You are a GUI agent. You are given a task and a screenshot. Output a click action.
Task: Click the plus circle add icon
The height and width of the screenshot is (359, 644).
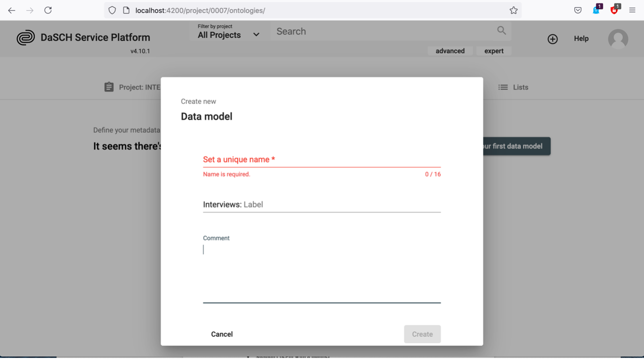553,39
